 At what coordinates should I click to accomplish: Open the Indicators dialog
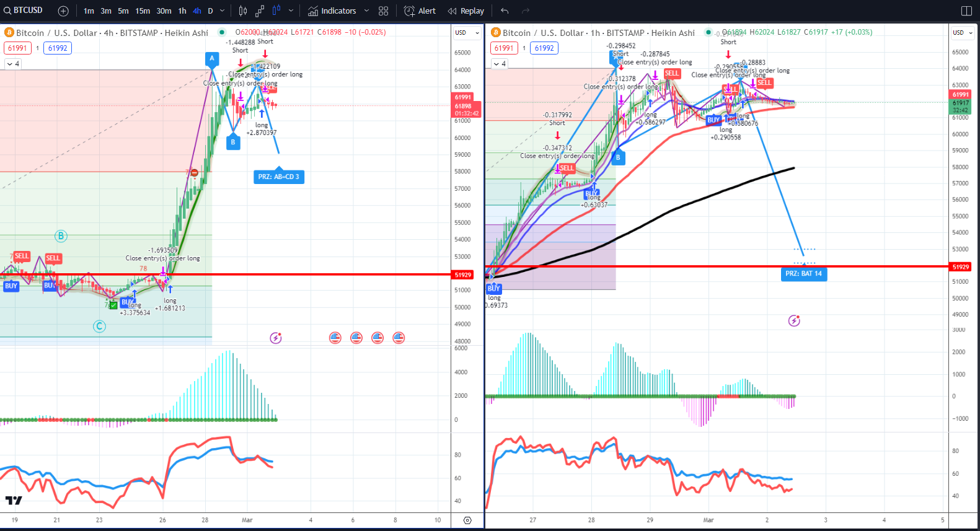click(332, 11)
